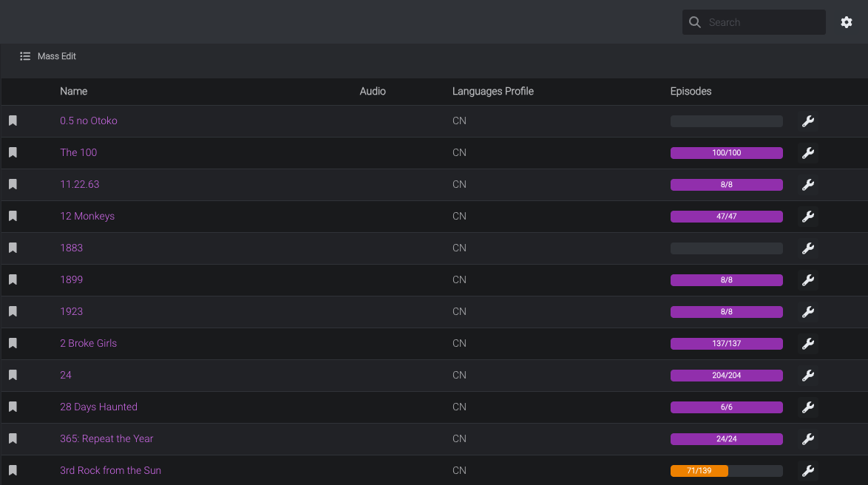Open the series named 24

click(x=65, y=375)
